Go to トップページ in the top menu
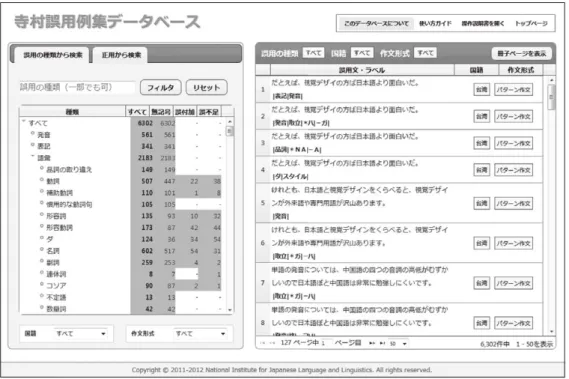The image size is (569, 379). (531, 23)
